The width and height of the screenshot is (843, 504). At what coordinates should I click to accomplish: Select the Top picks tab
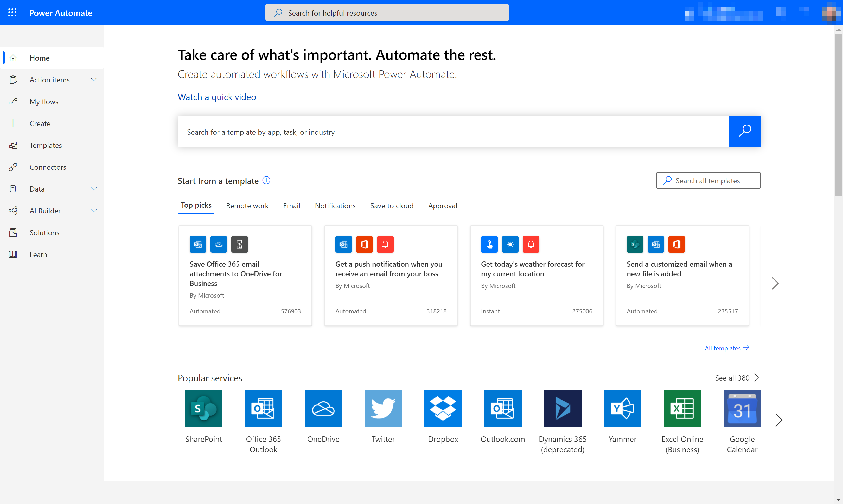point(196,205)
